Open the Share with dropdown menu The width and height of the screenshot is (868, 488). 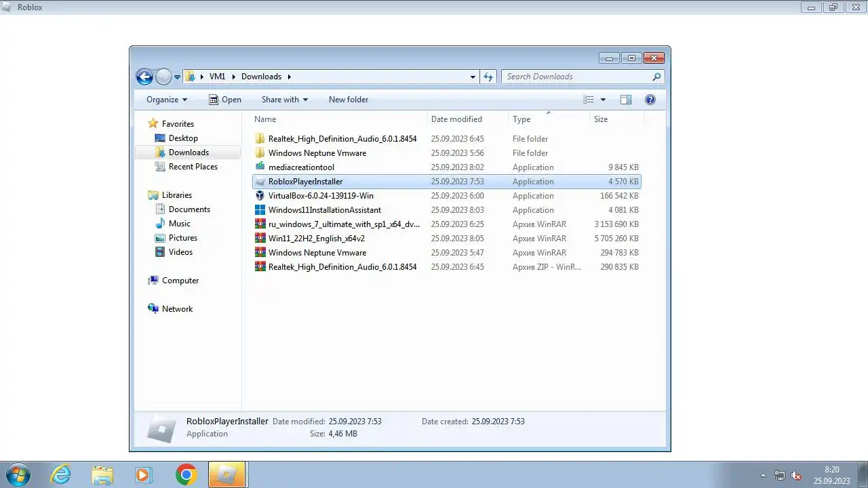[285, 100]
